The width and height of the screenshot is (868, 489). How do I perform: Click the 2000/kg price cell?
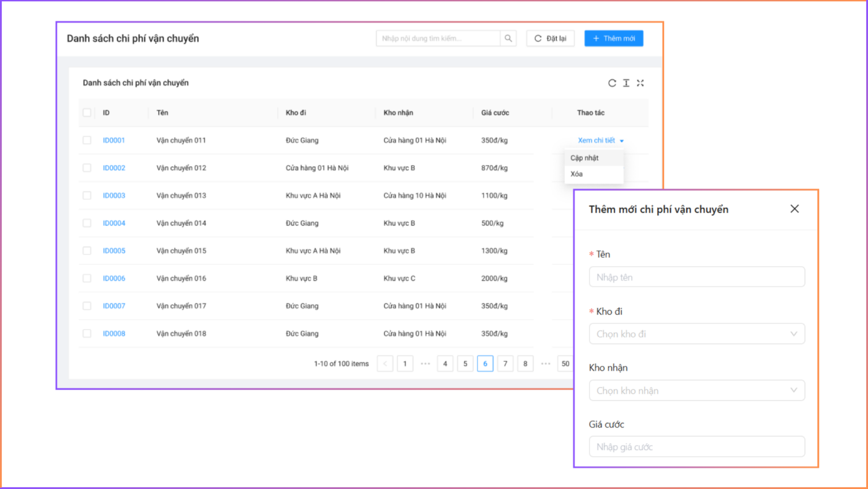click(x=494, y=279)
